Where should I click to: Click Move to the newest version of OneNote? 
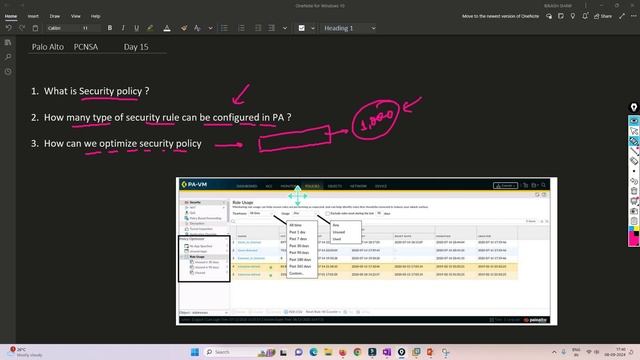[x=500, y=16]
